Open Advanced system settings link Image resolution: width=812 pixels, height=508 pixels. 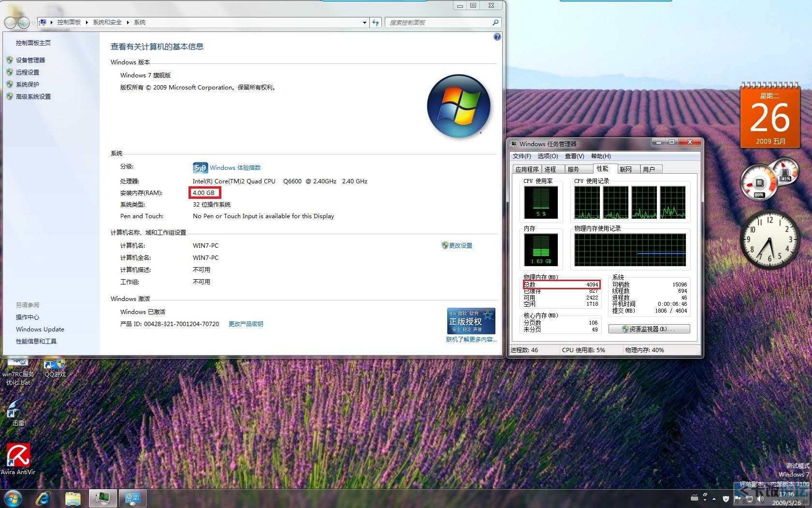coord(33,96)
